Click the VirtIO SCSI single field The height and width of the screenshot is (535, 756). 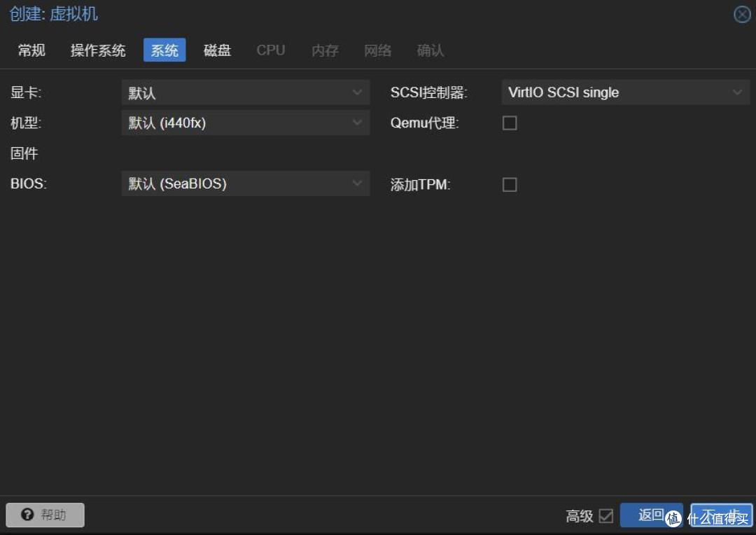tap(626, 92)
